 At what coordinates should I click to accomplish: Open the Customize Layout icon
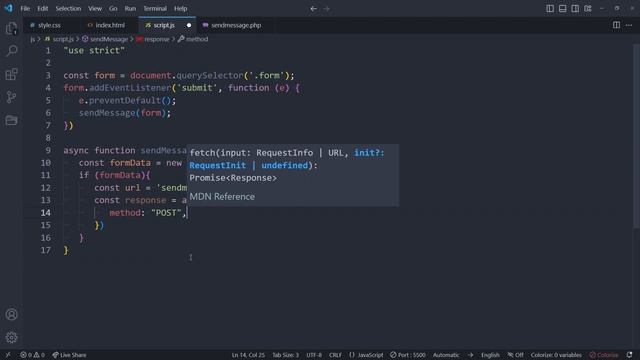(x=588, y=9)
